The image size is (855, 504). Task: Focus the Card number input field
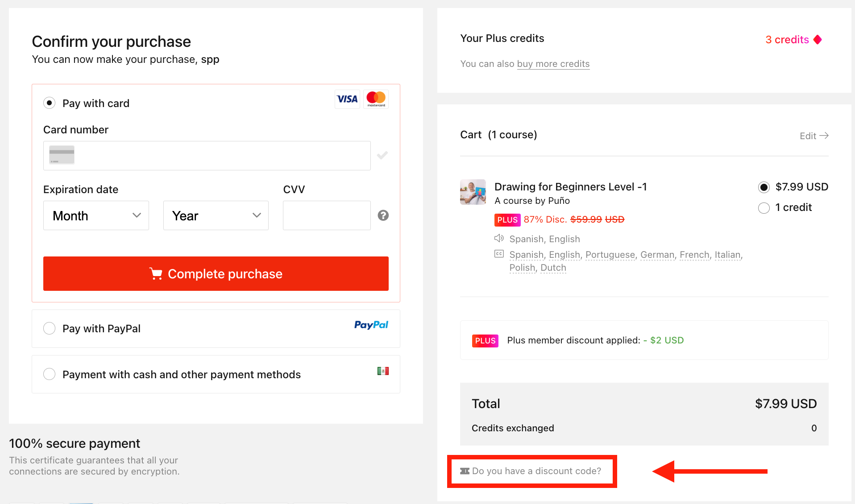pos(207,156)
